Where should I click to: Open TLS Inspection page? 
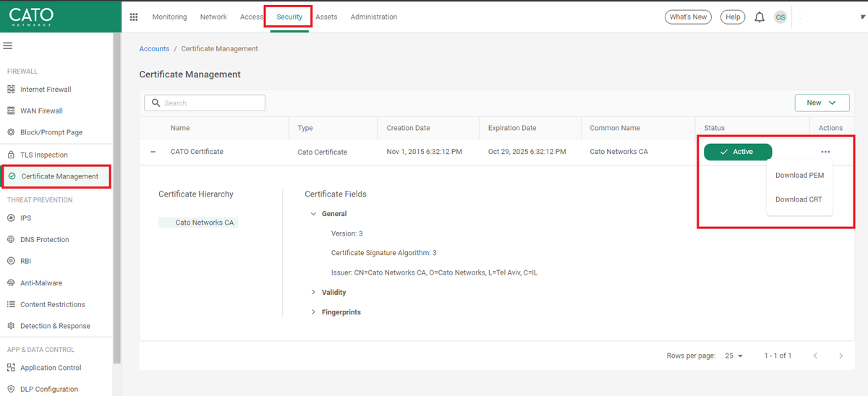pos(44,155)
